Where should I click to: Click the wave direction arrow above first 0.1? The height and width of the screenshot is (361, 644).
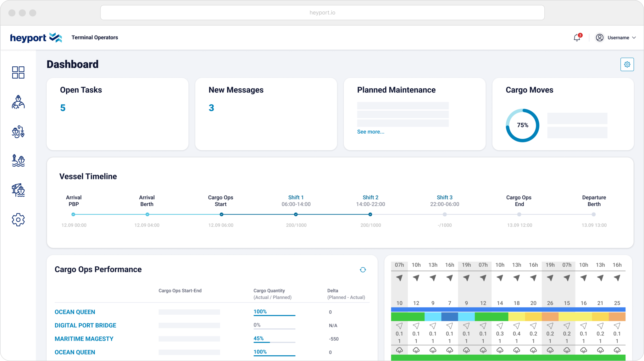[x=399, y=326]
